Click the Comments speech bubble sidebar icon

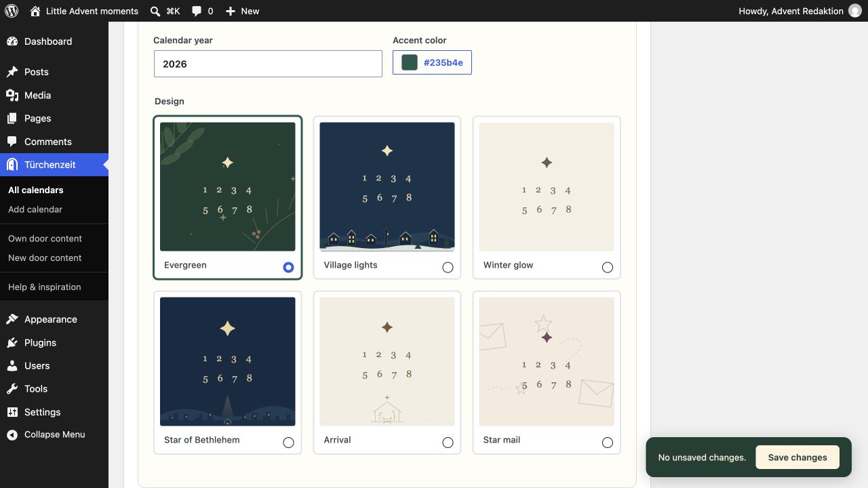tap(12, 142)
